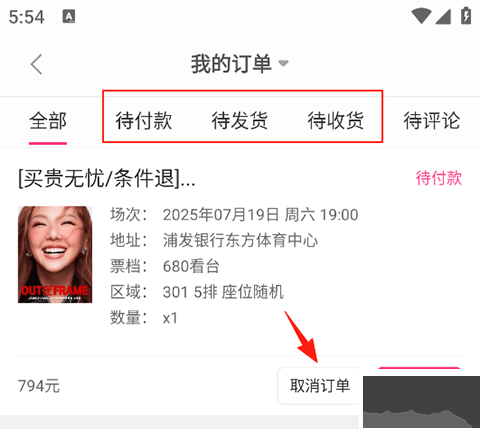Expand the 我的订单 dropdown arrow
Screen dimensions: 480x429
(x=283, y=63)
